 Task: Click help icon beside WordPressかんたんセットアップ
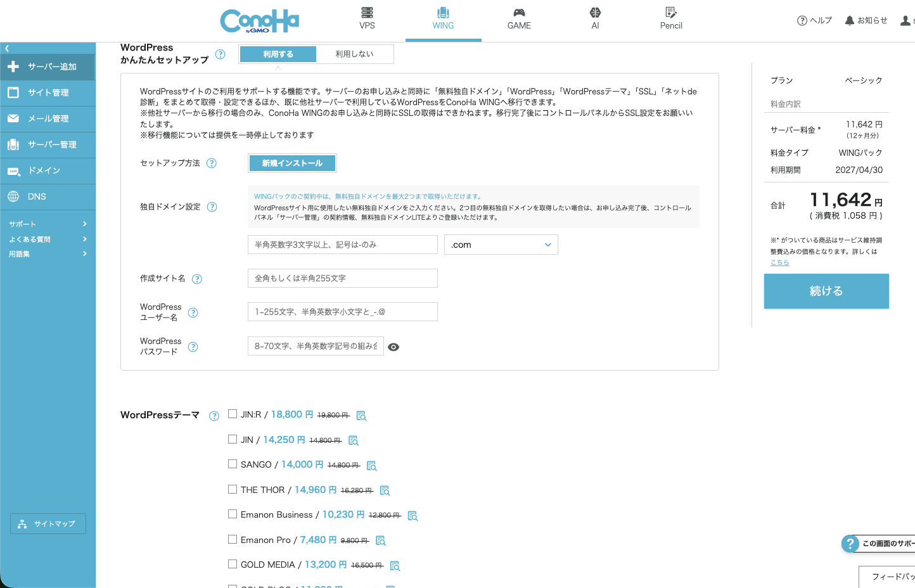pos(220,54)
